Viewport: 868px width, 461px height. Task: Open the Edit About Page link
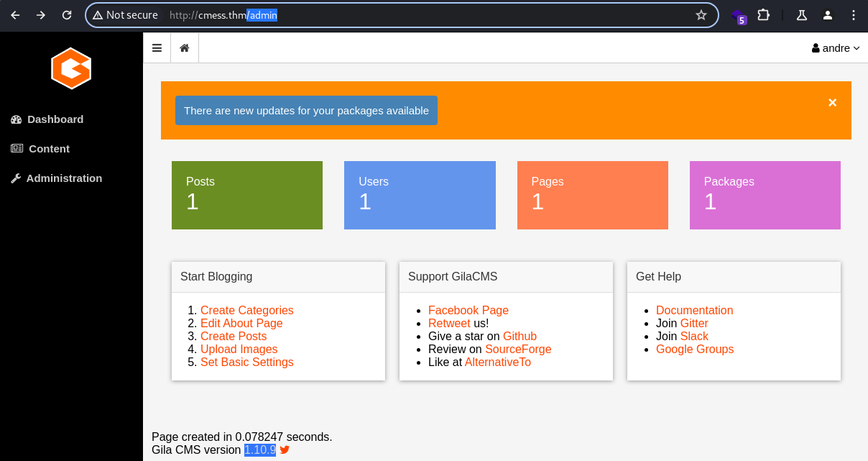click(241, 324)
